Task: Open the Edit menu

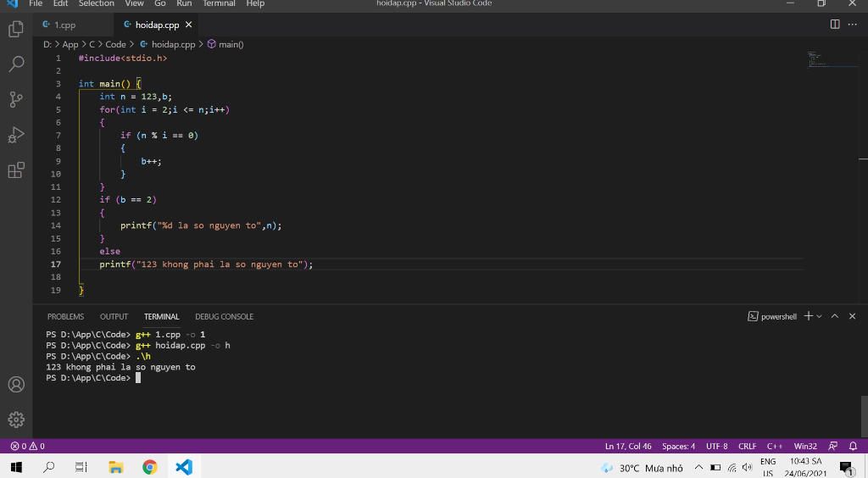Action: [60, 3]
